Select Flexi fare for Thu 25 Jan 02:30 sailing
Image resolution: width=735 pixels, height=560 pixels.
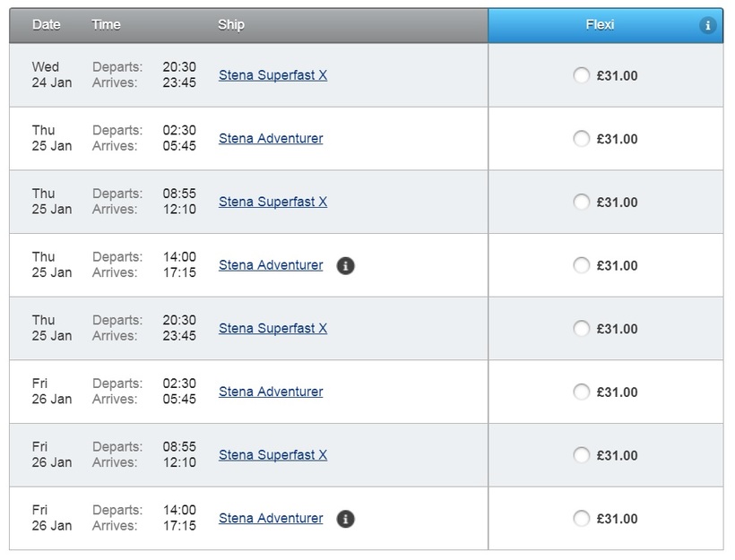pos(581,139)
